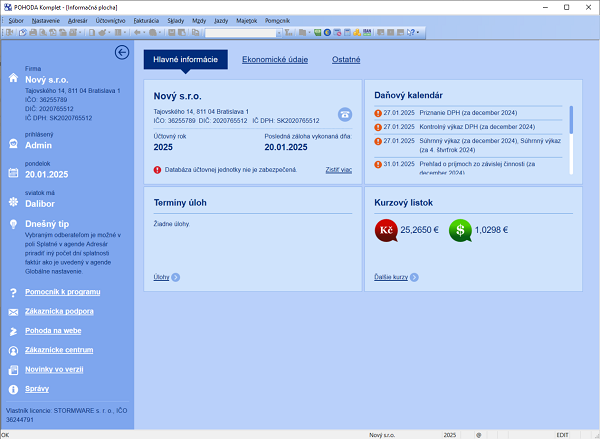Click the arrow icon beside Ďalšie kurzy
Screen dimensions: 600x439
coord(412,276)
